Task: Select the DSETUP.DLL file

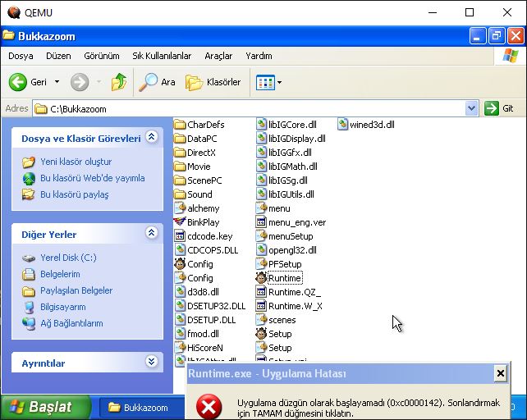Action: (x=205, y=320)
